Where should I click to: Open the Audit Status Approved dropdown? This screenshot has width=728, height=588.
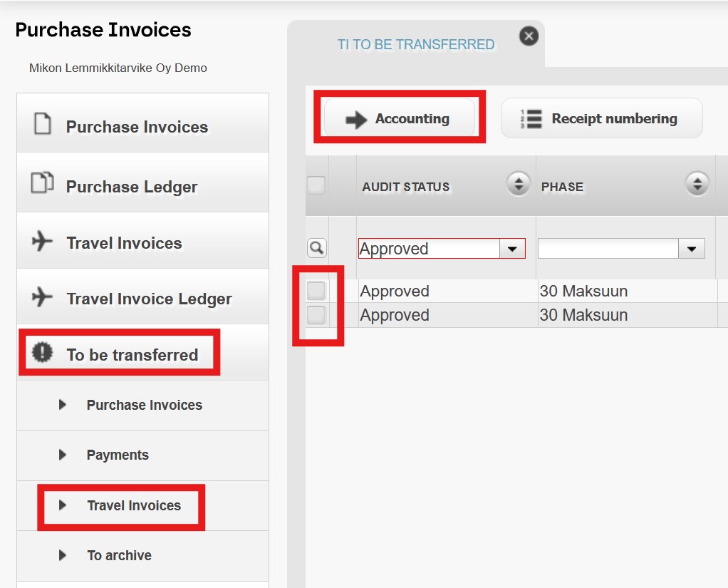(512, 249)
